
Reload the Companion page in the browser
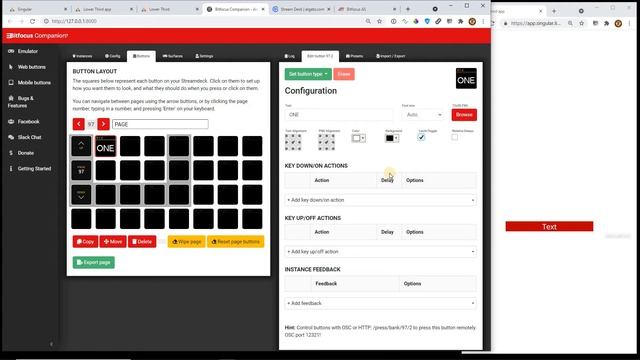point(32,21)
